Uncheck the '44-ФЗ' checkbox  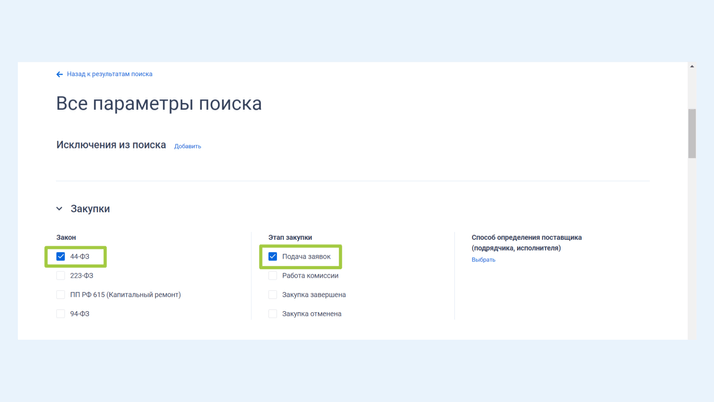click(x=61, y=256)
